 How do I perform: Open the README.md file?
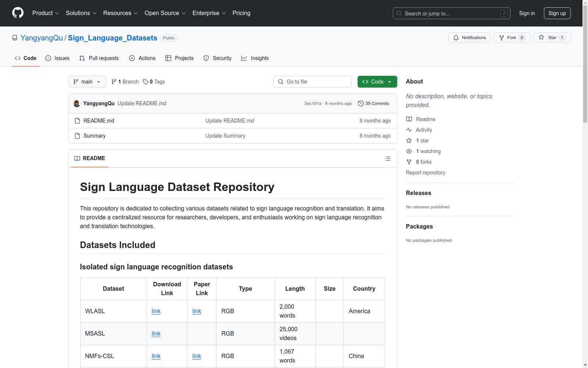pos(99,121)
